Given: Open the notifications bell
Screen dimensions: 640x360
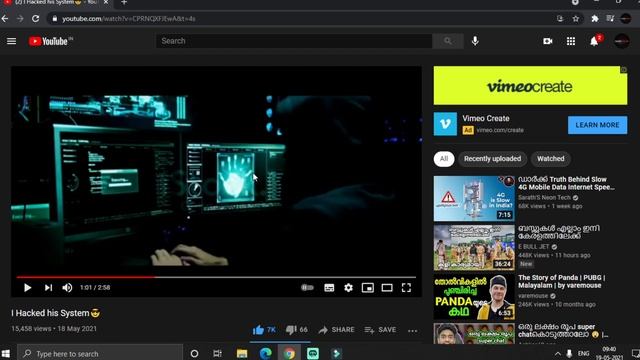Looking at the screenshot, I should pyautogui.click(x=594, y=41).
